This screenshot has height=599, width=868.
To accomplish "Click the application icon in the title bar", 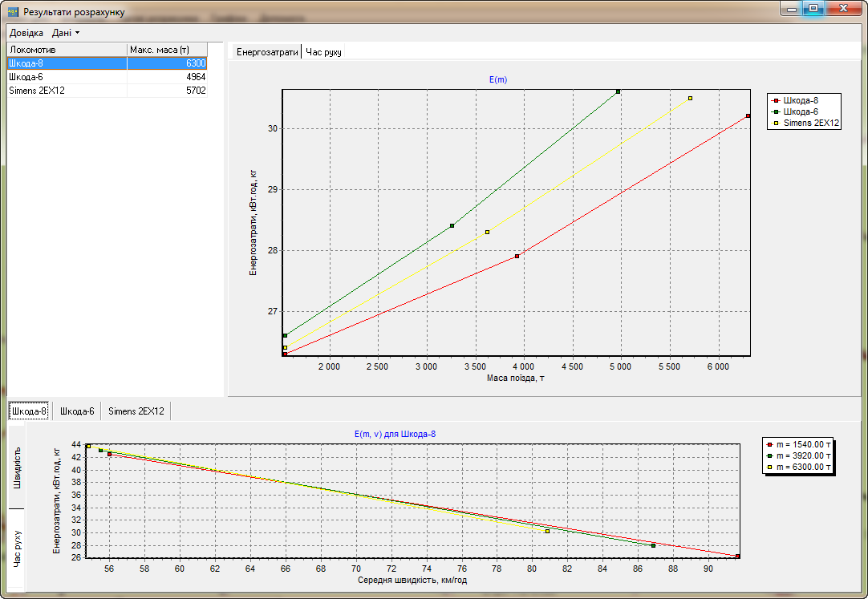I will coord(12,12).
